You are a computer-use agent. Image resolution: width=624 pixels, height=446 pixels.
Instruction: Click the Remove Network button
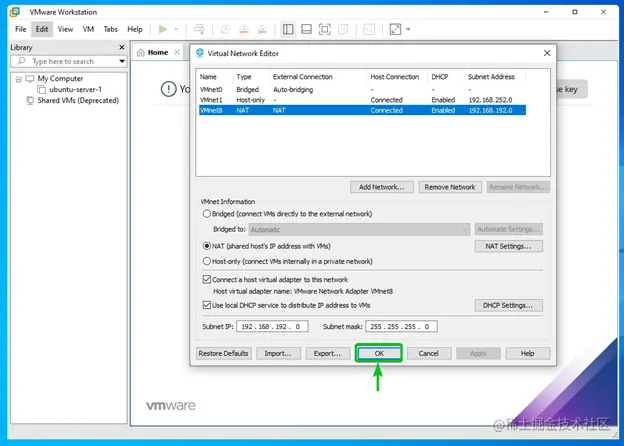tap(450, 187)
